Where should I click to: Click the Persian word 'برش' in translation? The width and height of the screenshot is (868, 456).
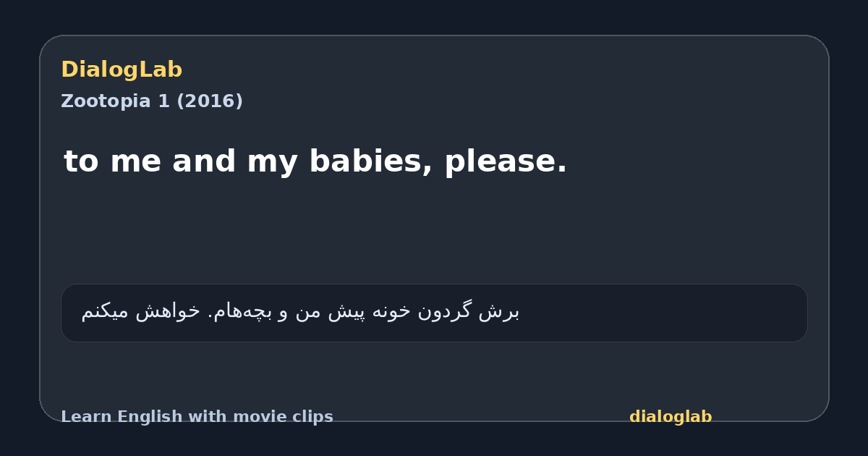(499, 311)
